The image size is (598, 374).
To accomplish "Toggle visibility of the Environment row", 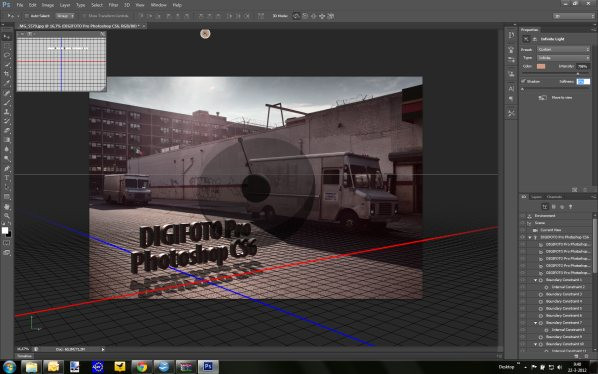I will [523, 216].
